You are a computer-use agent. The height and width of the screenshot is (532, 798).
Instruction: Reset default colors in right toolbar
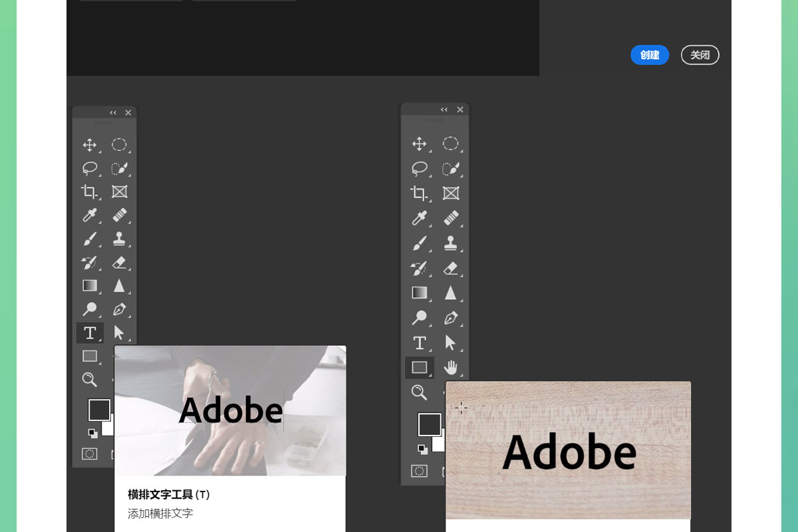pyautogui.click(x=422, y=448)
